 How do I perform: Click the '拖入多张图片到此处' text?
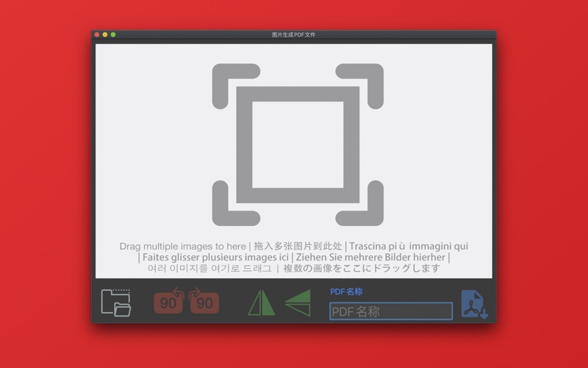tap(298, 246)
